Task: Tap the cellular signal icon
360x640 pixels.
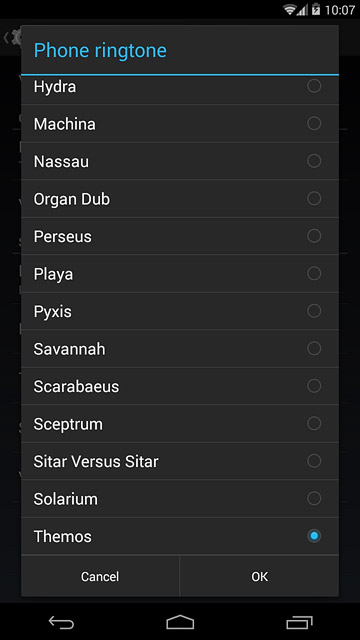Action: (302, 9)
